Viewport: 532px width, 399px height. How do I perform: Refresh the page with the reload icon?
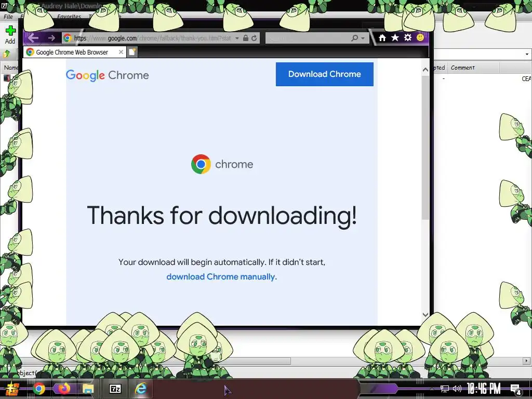click(254, 38)
